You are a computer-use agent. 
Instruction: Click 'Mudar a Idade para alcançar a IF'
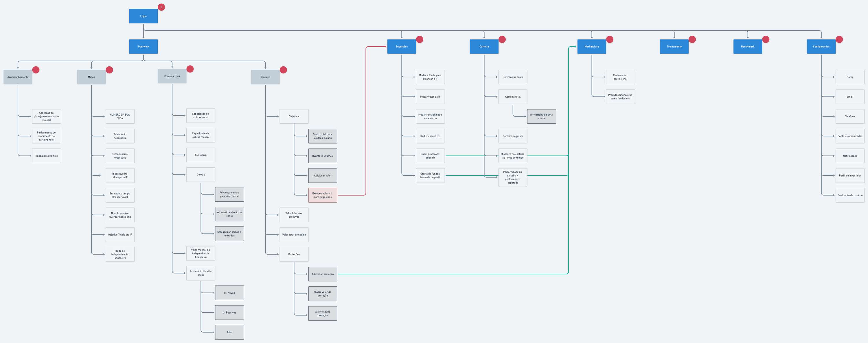pyautogui.click(x=430, y=77)
